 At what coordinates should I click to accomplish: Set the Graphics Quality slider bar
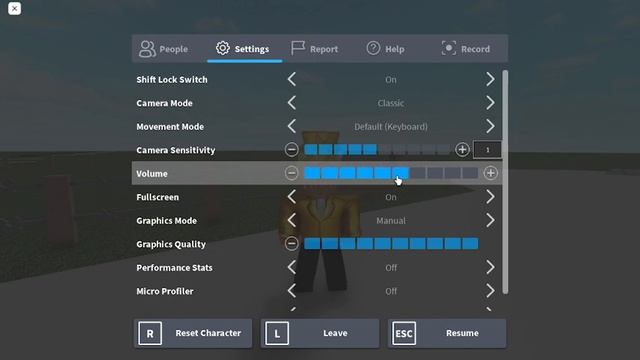point(391,244)
